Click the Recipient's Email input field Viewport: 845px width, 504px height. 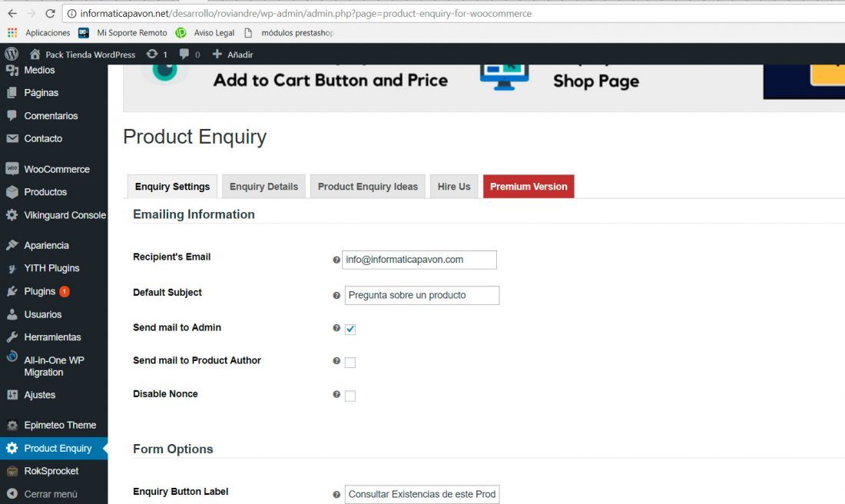click(419, 260)
